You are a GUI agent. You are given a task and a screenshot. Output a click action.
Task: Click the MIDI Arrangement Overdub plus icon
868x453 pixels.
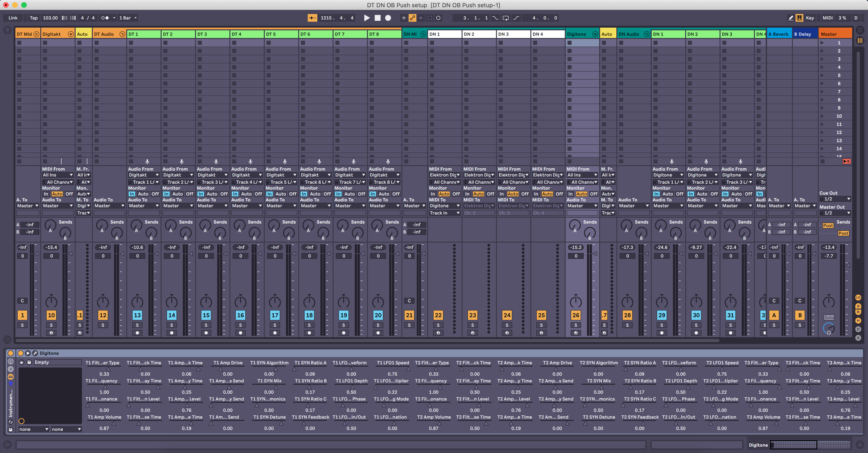click(404, 18)
